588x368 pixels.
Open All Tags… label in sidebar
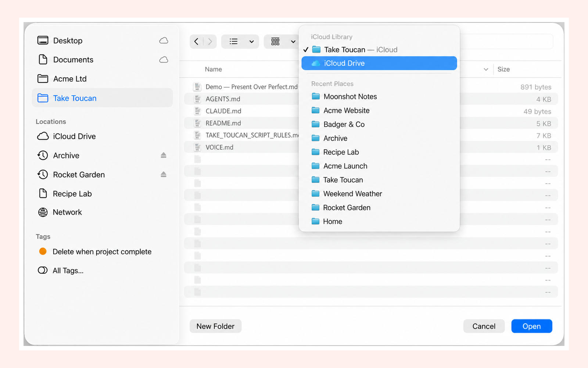point(68,270)
